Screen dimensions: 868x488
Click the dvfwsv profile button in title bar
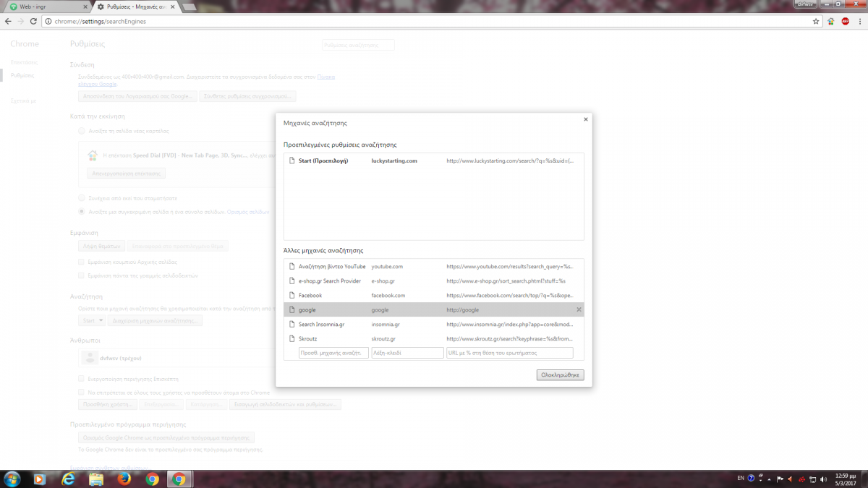pyautogui.click(x=807, y=4)
